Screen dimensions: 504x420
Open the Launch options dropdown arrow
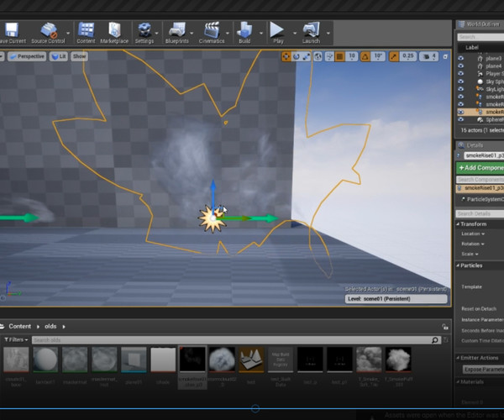pos(328,33)
